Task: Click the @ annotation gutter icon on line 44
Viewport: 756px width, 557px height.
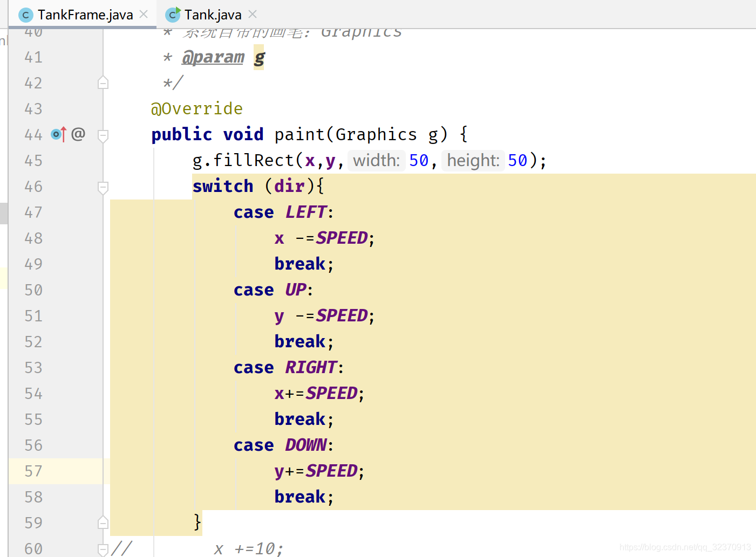Action: [x=78, y=134]
